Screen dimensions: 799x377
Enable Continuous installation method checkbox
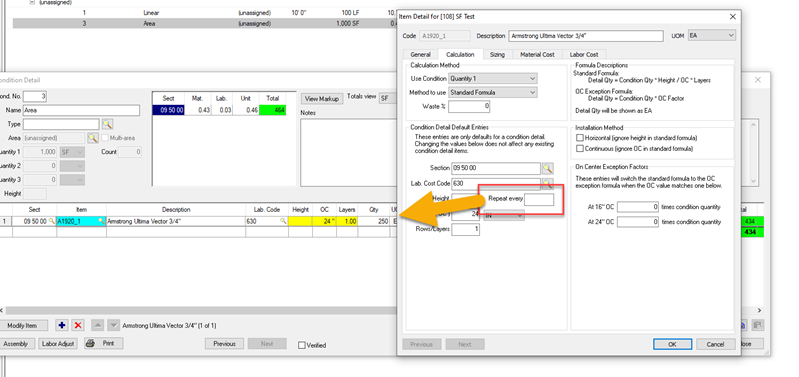[579, 149]
